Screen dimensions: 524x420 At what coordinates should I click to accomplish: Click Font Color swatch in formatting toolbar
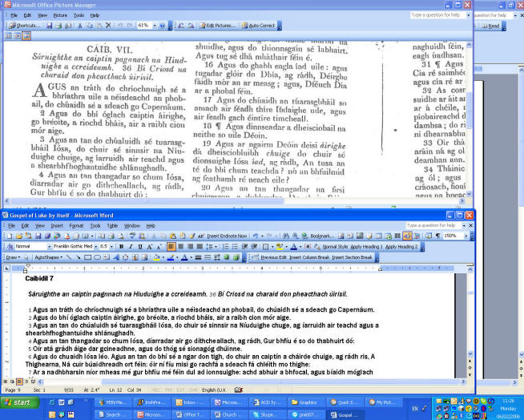click(x=294, y=247)
